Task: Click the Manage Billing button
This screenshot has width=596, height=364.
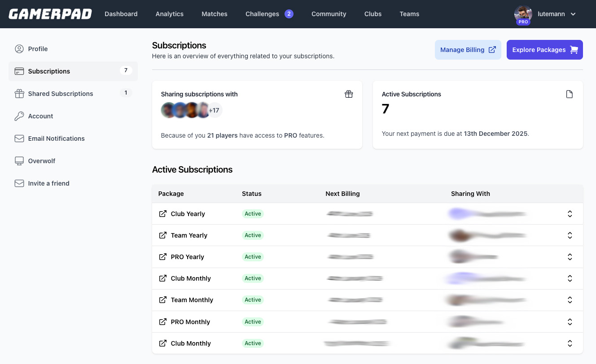Action: tap(468, 50)
